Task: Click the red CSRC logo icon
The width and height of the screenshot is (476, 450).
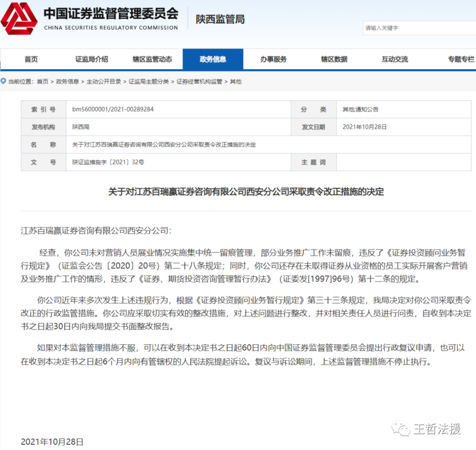Action: (x=19, y=19)
